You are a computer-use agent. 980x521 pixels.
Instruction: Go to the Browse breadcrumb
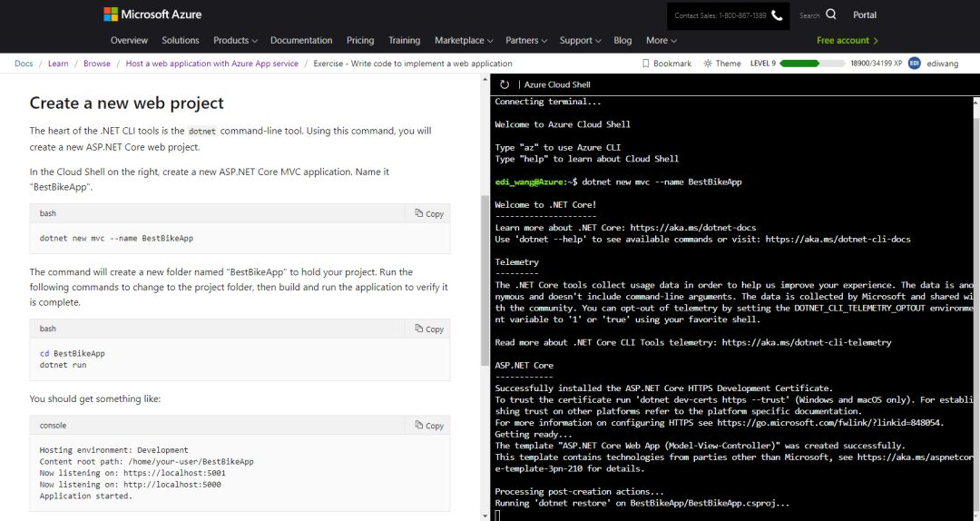pos(97,64)
